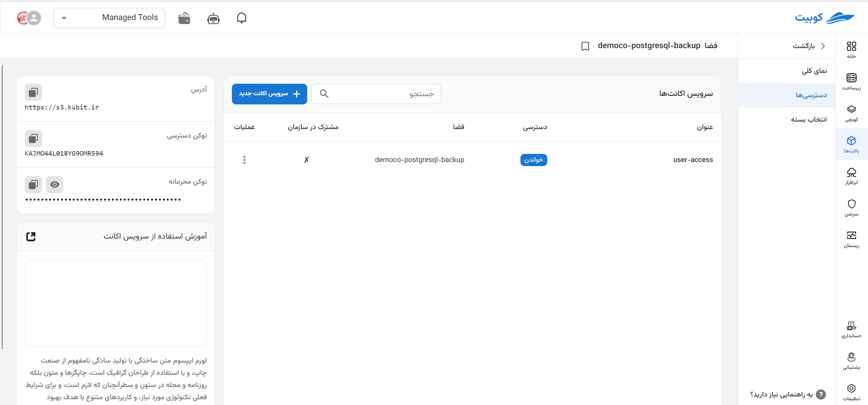868x405 pixels.
Task: Go to خانه home in sidebar
Action: coord(851,49)
